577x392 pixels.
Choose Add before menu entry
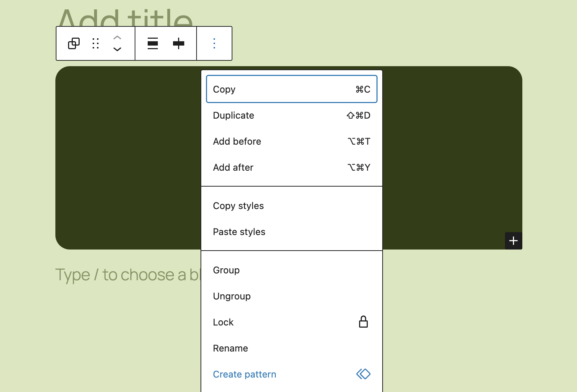(x=291, y=141)
